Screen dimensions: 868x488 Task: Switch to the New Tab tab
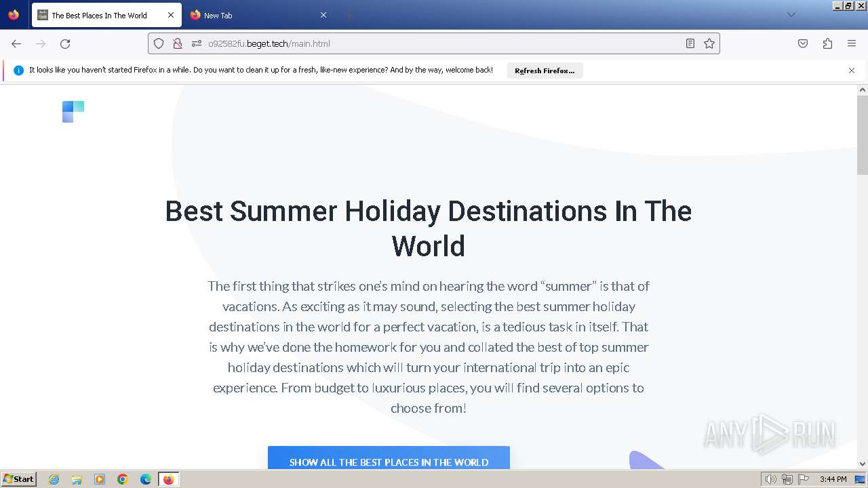[x=258, y=15]
